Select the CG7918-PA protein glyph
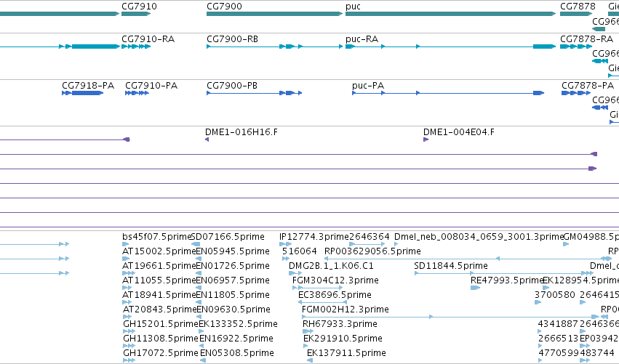The width and height of the screenshot is (619, 364). click(82, 93)
